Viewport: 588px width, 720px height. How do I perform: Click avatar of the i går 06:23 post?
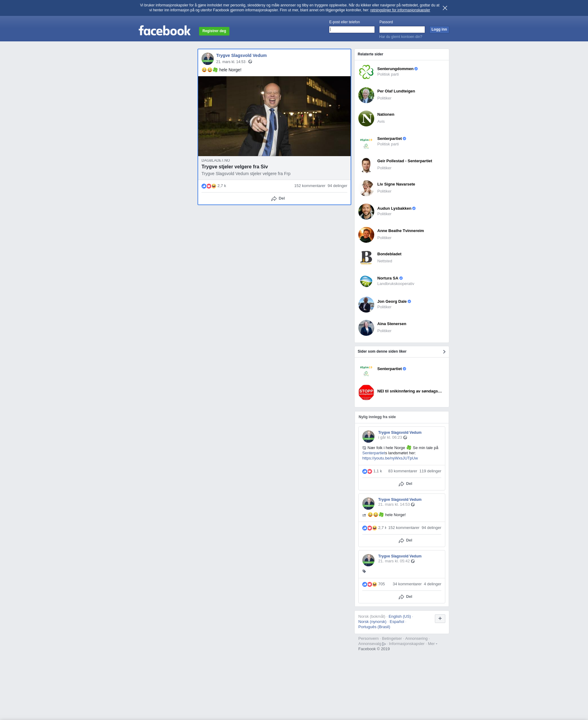coord(368,437)
